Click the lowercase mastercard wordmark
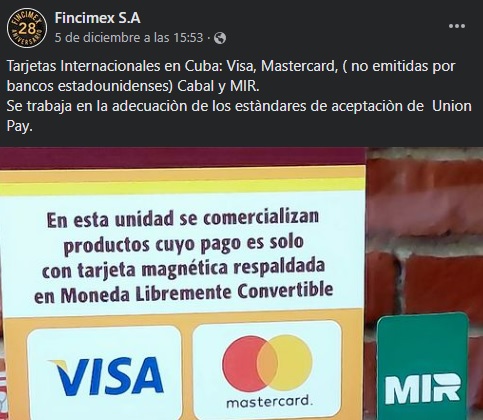The width and height of the screenshot is (483, 420). coord(267,402)
